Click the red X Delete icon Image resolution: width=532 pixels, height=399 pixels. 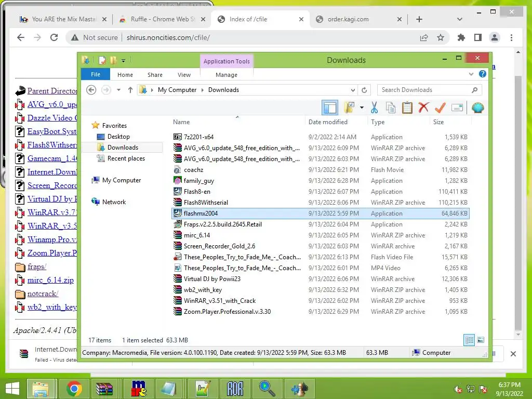pyautogui.click(x=423, y=108)
